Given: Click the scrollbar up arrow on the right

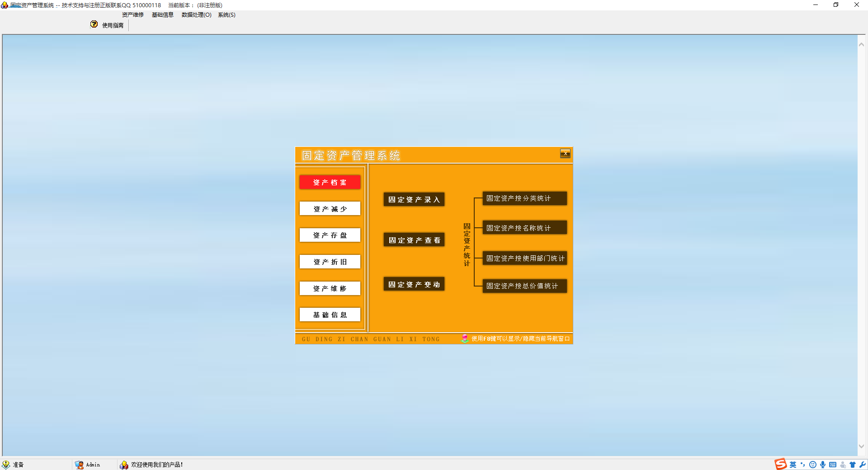Looking at the screenshot, I should pos(861,44).
